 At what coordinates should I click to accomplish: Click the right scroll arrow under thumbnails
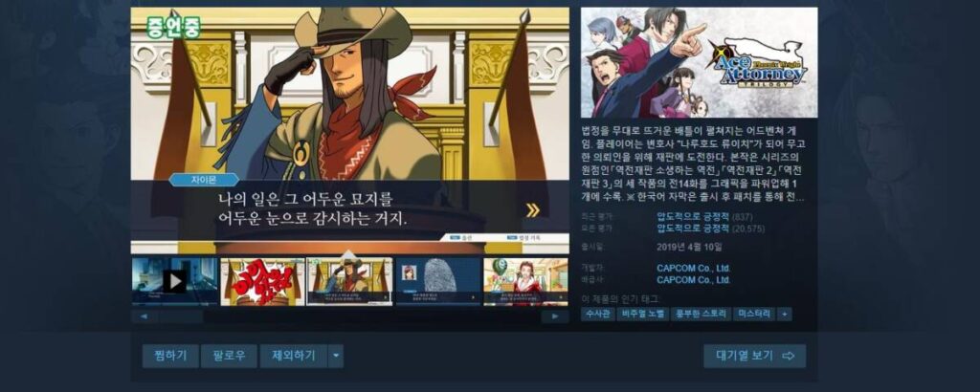(x=555, y=316)
